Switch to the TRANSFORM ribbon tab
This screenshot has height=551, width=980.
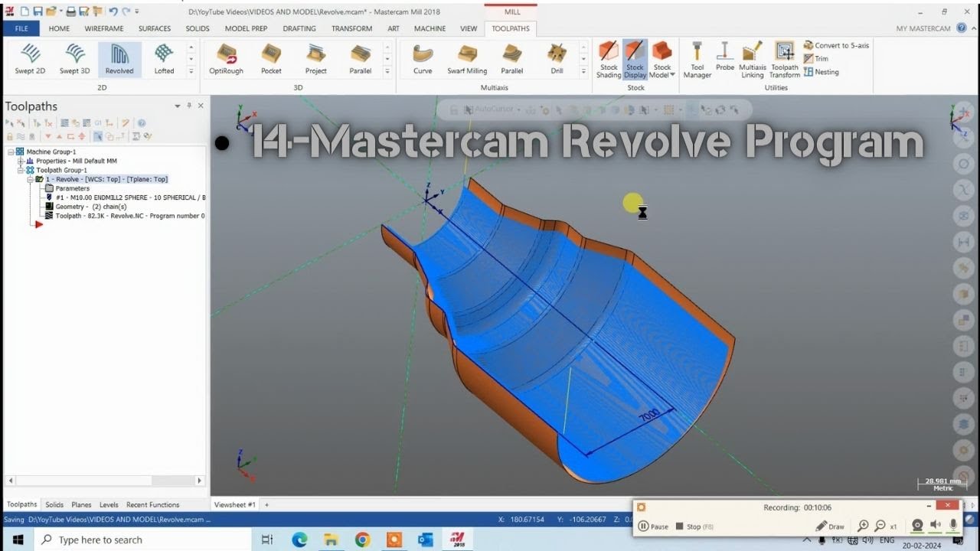351,28
